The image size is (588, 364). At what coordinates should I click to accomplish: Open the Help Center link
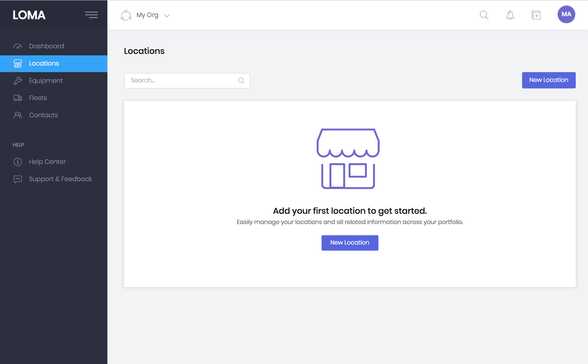click(47, 162)
